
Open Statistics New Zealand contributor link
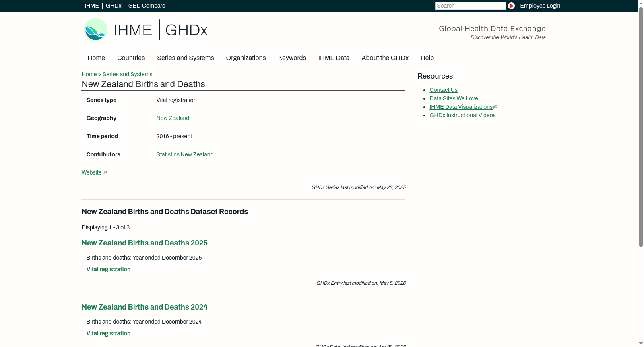[185, 154]
